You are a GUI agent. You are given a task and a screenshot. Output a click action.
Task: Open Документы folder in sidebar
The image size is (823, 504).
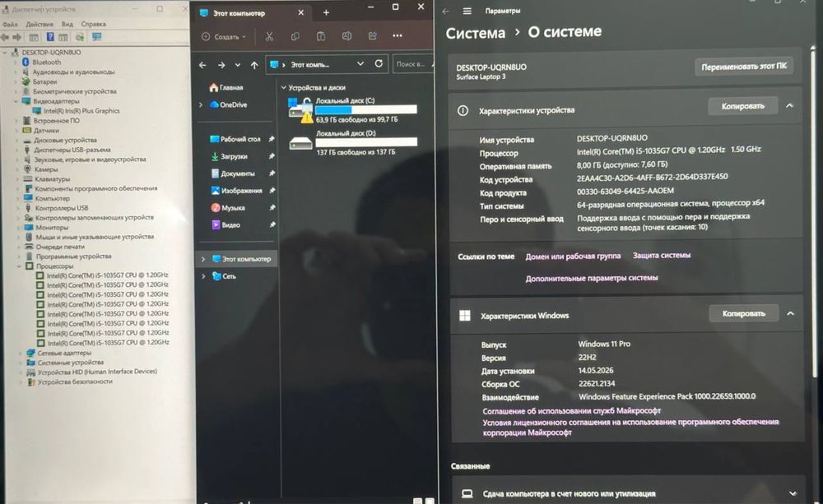click(x=233, y=173)
